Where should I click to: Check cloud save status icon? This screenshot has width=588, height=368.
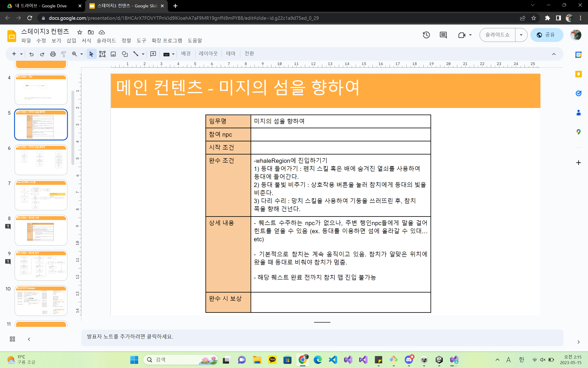[x=102, y=32]
